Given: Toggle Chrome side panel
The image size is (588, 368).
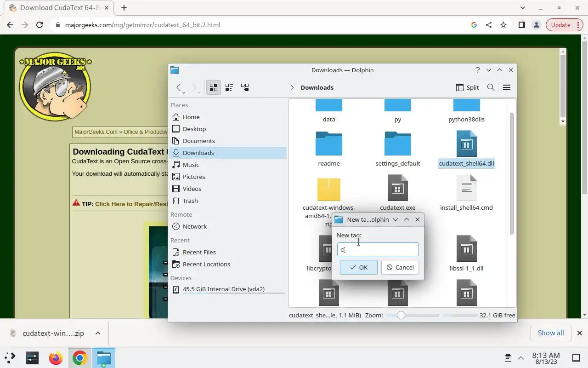Looking at the screenshot, I should (x=521, y=25).
